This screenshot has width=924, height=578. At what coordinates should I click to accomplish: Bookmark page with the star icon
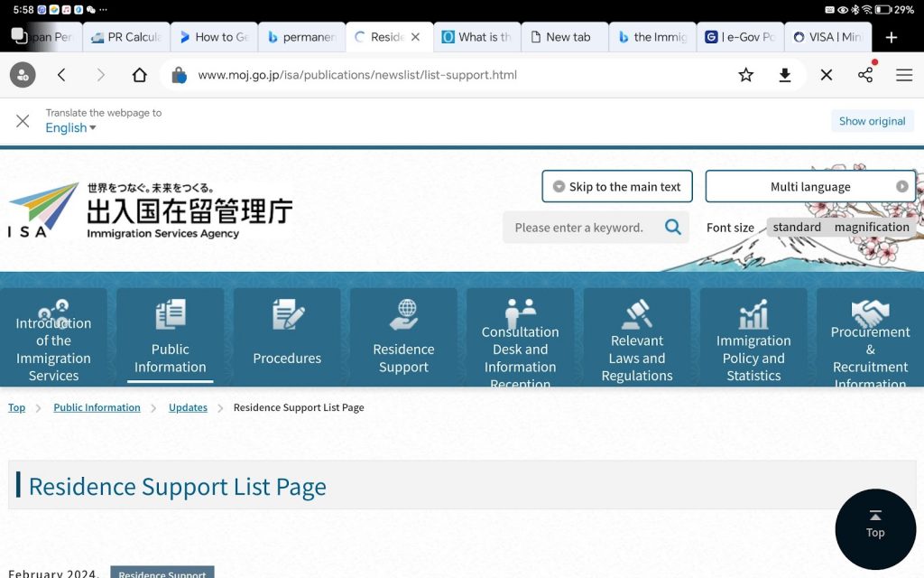(745, 75)
